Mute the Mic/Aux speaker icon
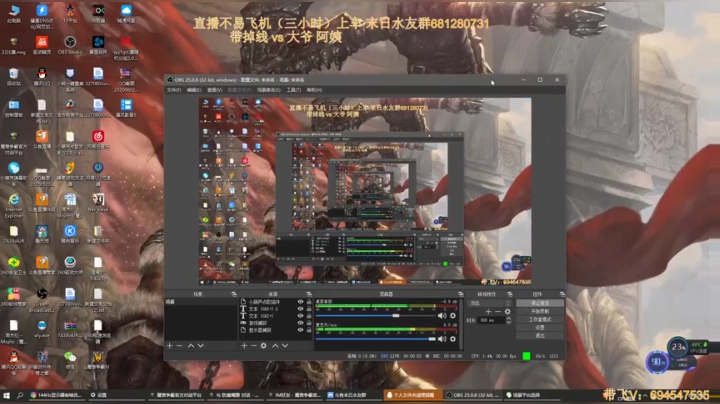The height and width of the screenshot is (404, 720). coord(442,339)
